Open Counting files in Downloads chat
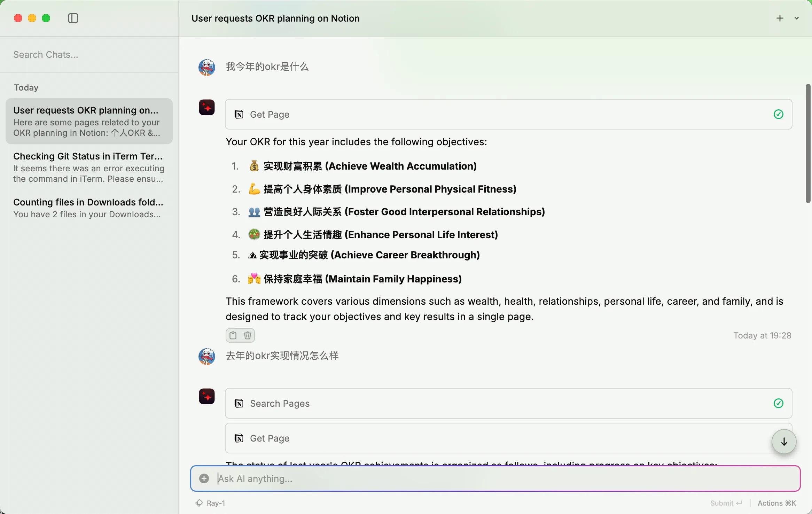 [x=89, y=208]
